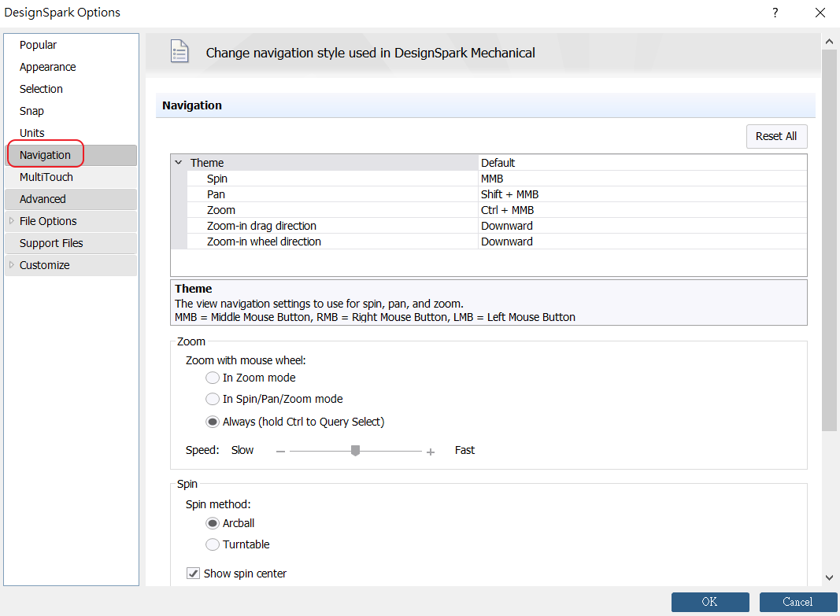Expand the File Options section
Image resolution: width=840 pixels, height=616 pixels.
[12, 220]
